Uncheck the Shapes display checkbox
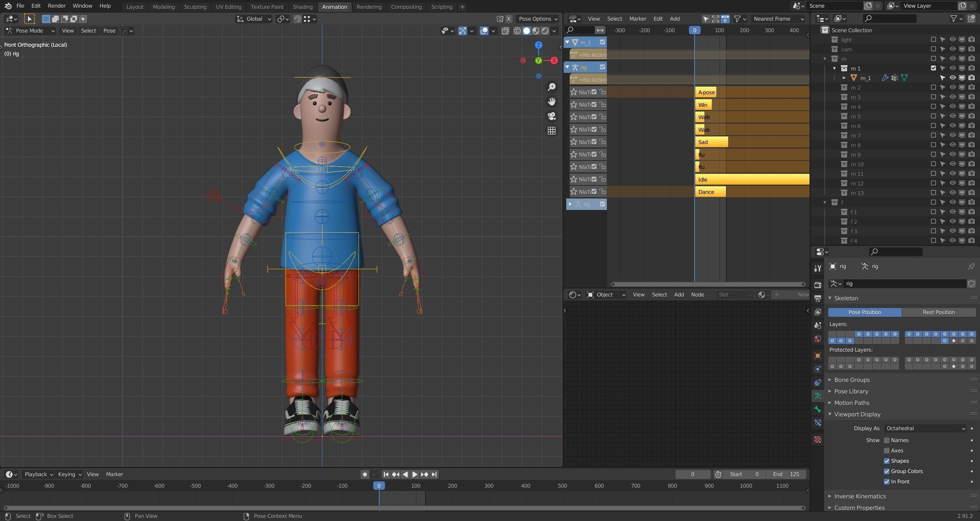 (887, 461)
